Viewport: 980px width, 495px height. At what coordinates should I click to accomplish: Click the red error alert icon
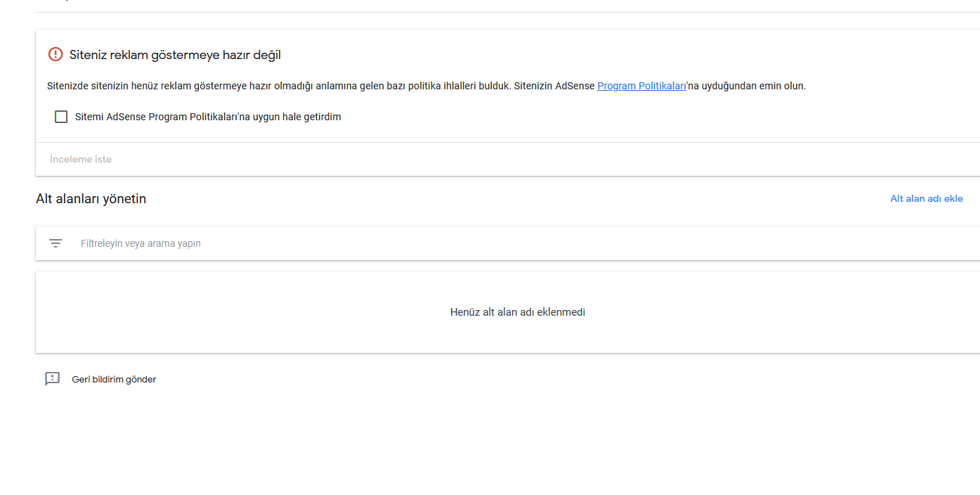pos(55,54)
